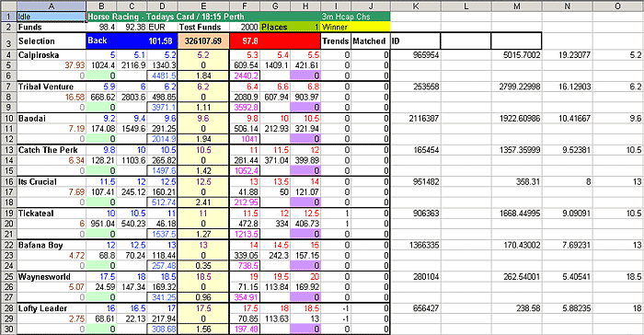Select the magenta 3592.8 cell
The image size is (644, 335).
tap(245, 108)
